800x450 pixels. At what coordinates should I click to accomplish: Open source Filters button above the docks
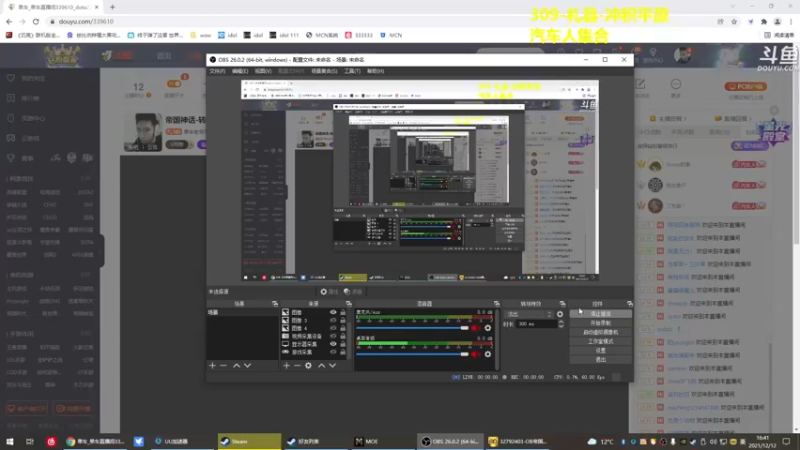(x=353, y=292)
